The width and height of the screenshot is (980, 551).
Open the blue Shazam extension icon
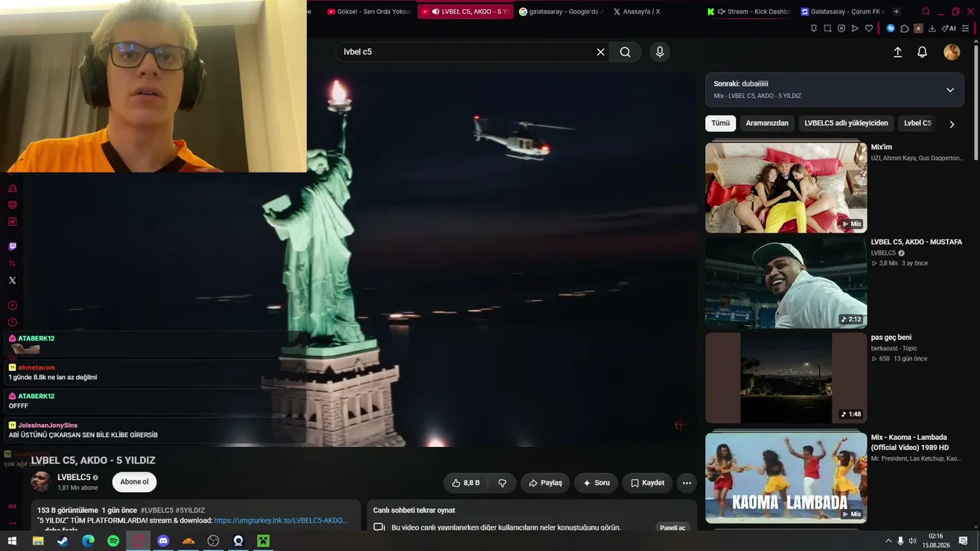click(890, 28)
